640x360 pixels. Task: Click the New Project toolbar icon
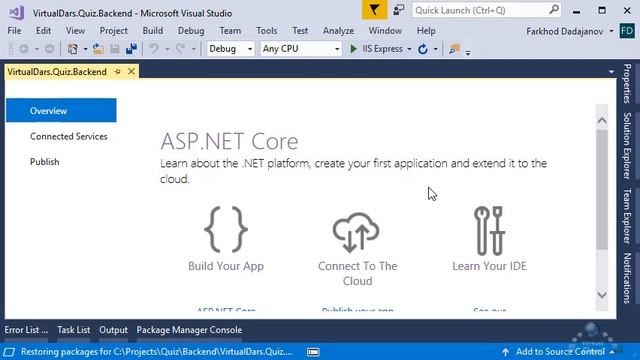73,49
